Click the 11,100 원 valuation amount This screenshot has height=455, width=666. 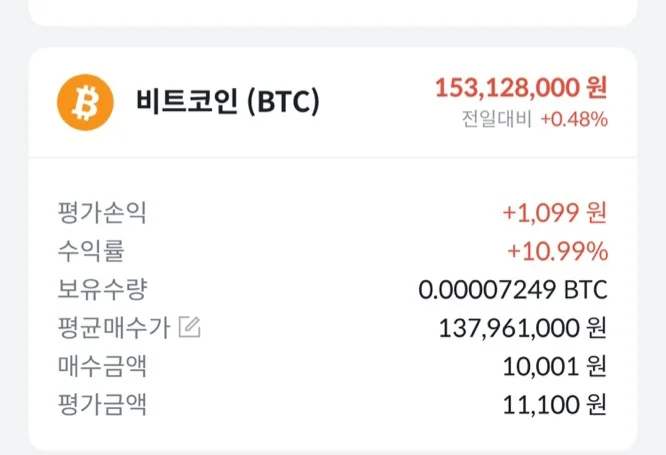(x=555, y=405)
